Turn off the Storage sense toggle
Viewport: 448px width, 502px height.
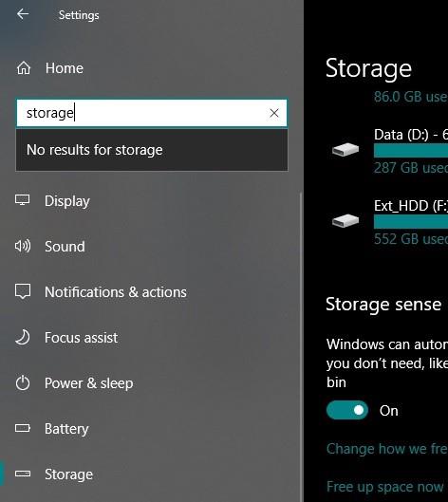tap(347, 410)
